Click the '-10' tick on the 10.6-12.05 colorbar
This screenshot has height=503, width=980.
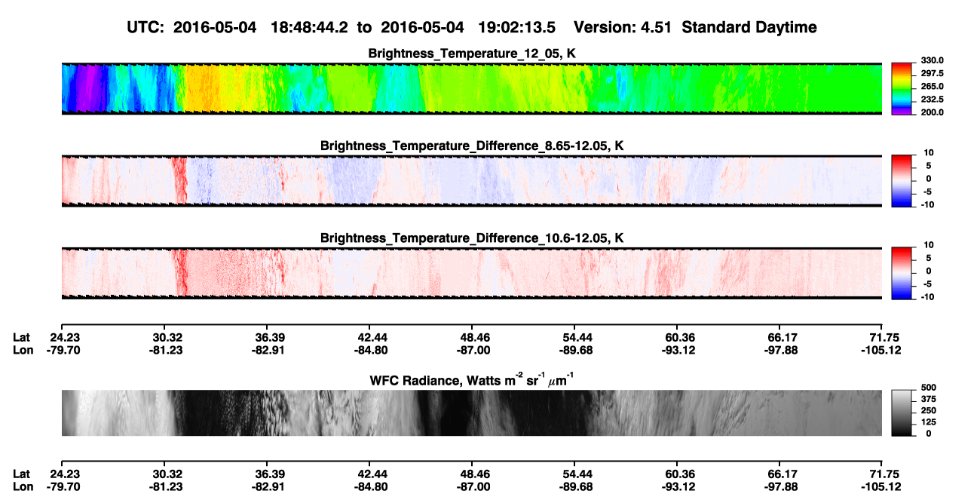pos(928,297)
